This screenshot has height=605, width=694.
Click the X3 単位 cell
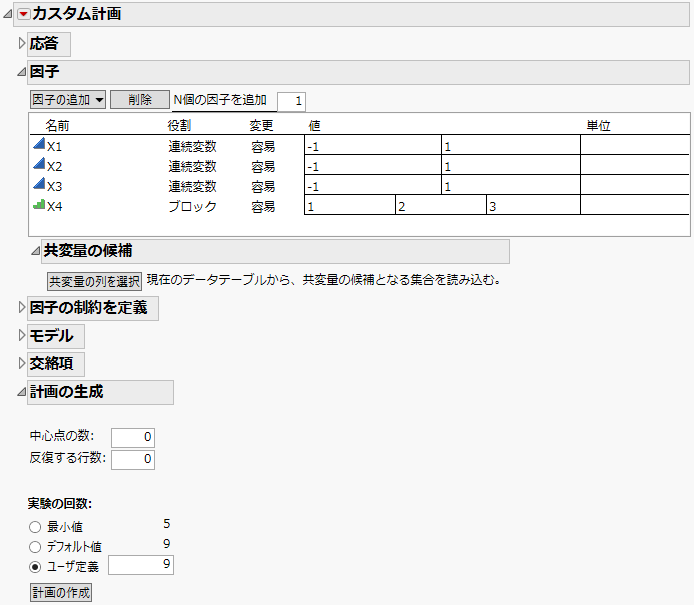point(635,185)
